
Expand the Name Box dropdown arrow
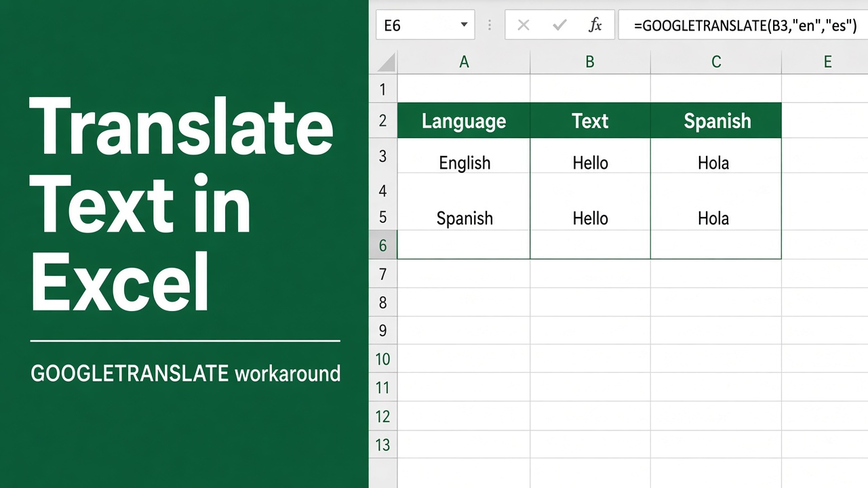pos(464,25)
